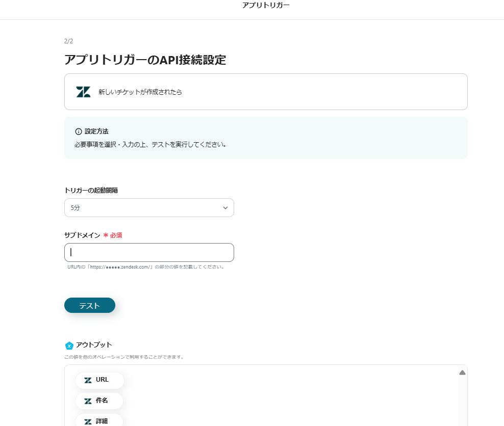The image size is (504, 426).
Task: Click the info icon beside 設定方法
Action: pyautogui.click(x=79, y=131)
